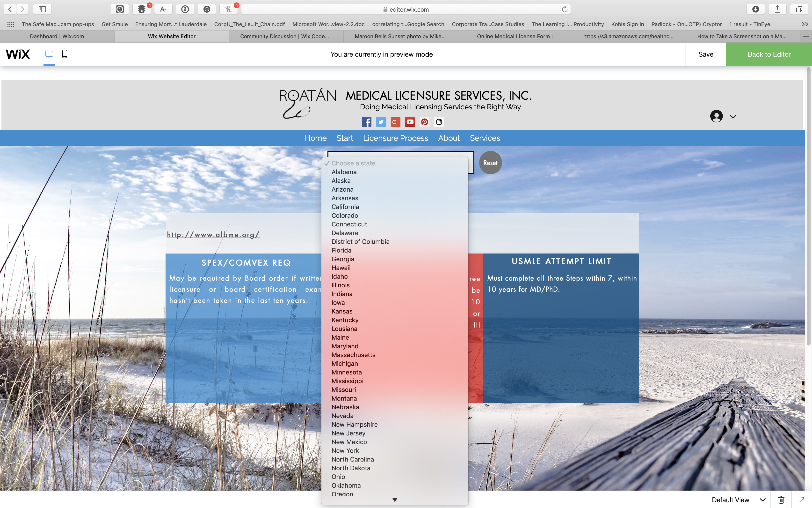Open the Twitter social icon
812x508 pixels.
[381, 122]
